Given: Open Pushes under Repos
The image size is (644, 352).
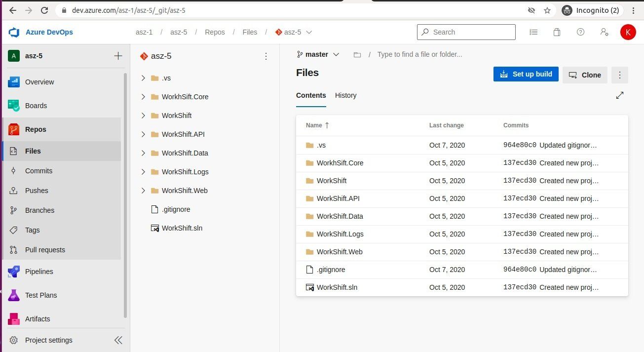Looking at the screenshot, I should (x=61, y=191).
